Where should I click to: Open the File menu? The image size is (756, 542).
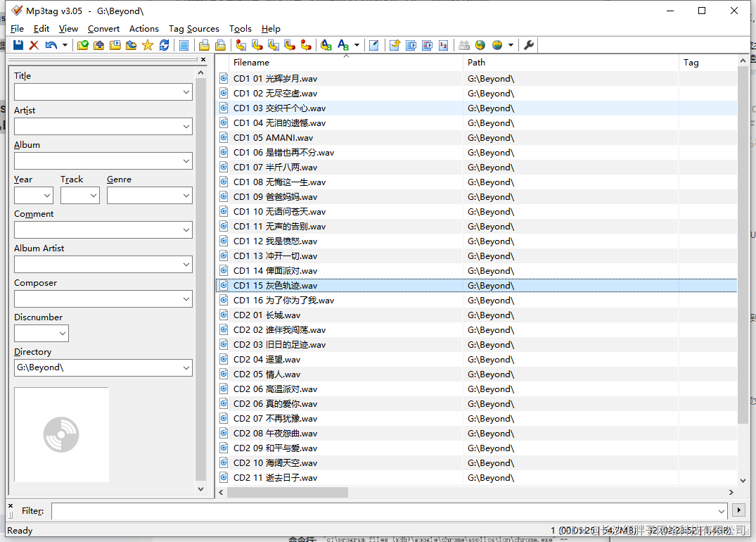point(17,28)
